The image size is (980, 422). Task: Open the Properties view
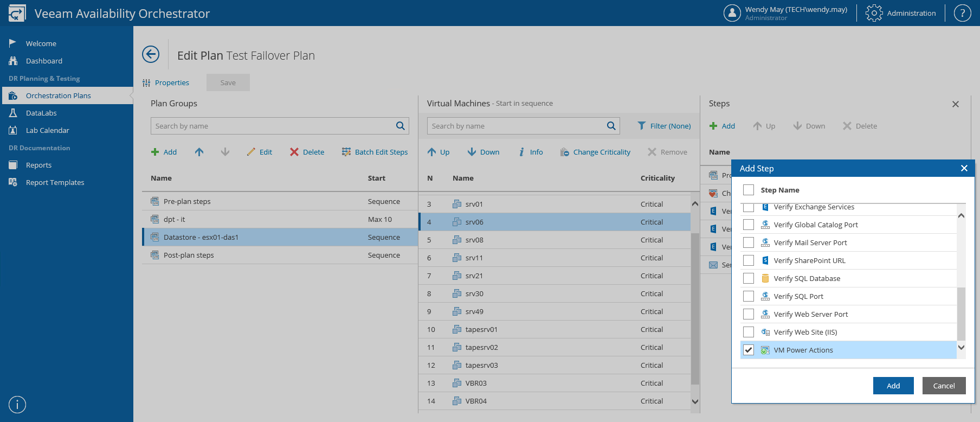tap(166, 82)
